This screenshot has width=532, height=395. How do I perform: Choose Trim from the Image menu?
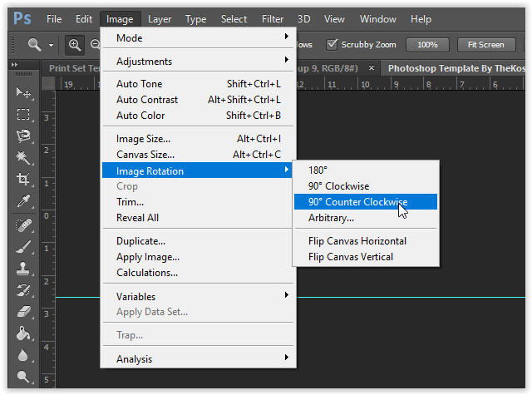tap(197, 202)
